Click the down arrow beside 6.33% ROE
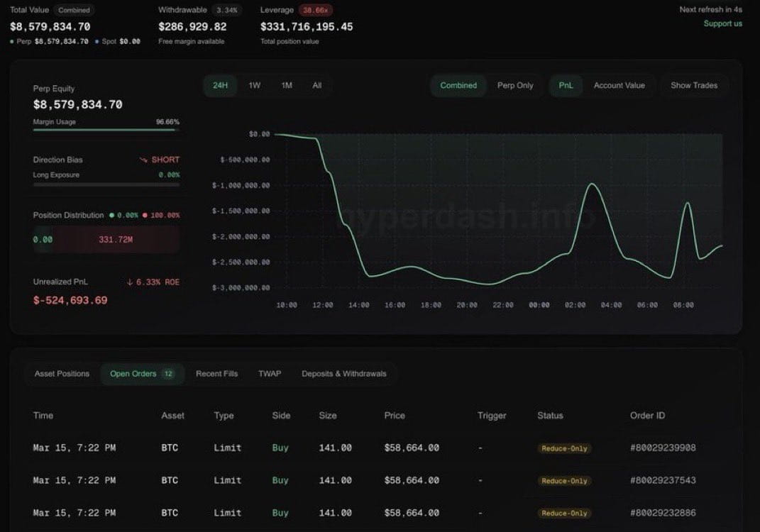Viewport: 760px width, 532px height. (130, 282)
